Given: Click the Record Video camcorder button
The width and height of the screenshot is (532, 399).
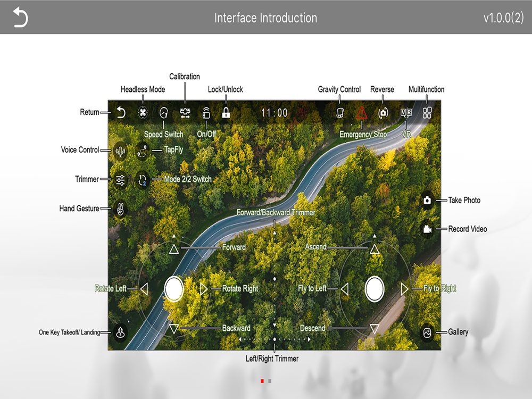Looking at the screenshot, I should coord(427,229).
